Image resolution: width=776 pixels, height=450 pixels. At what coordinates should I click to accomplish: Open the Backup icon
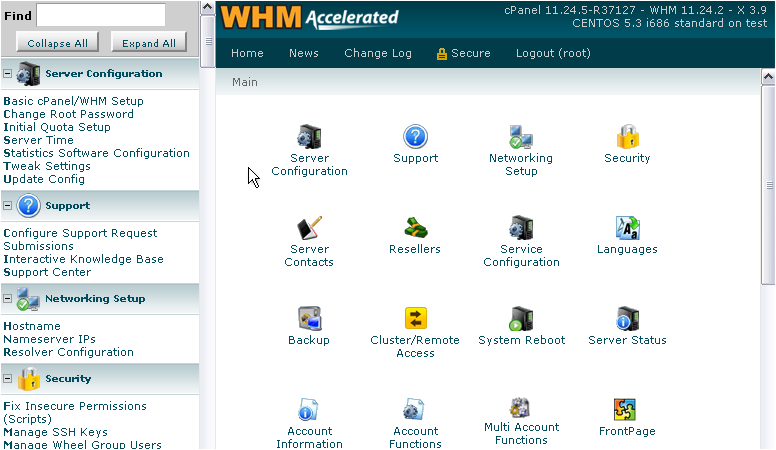(x=309, y=318)
